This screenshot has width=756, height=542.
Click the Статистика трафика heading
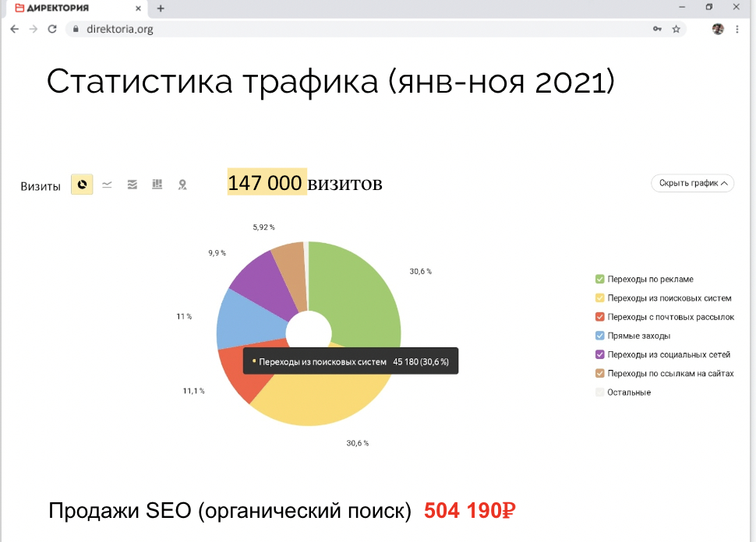(x=330, y=81)
